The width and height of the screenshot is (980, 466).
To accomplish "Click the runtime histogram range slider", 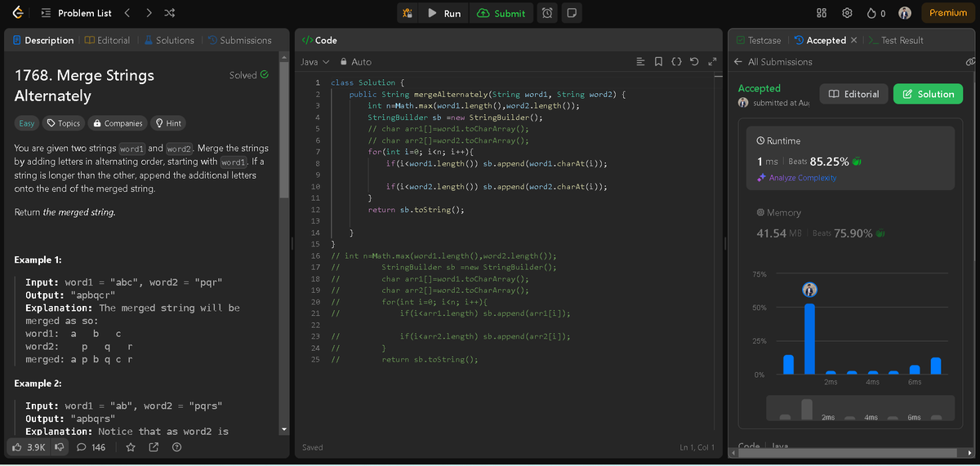I will [860, 408].
